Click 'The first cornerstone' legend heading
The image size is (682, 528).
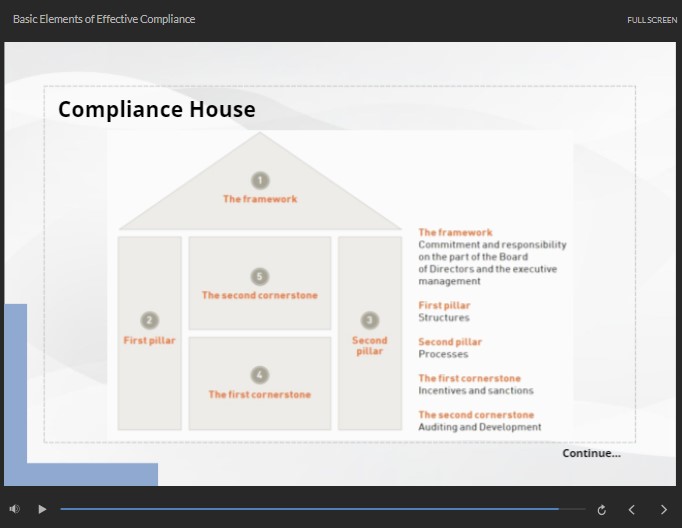[469, 379]
